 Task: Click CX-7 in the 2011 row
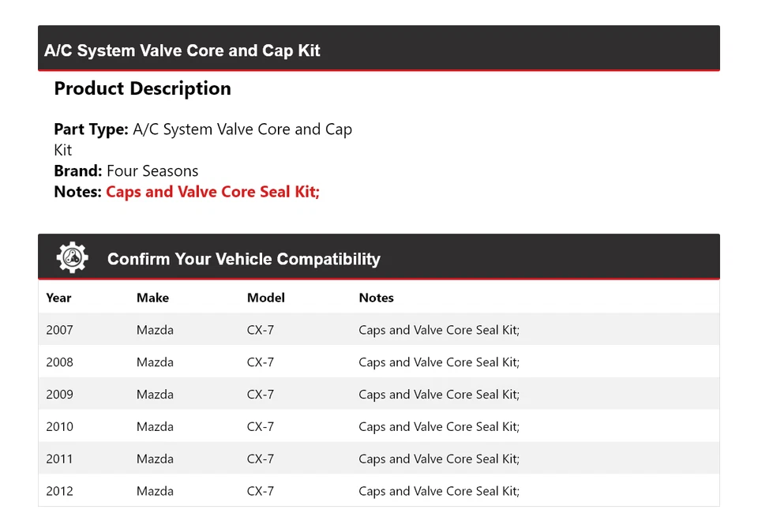261,459
